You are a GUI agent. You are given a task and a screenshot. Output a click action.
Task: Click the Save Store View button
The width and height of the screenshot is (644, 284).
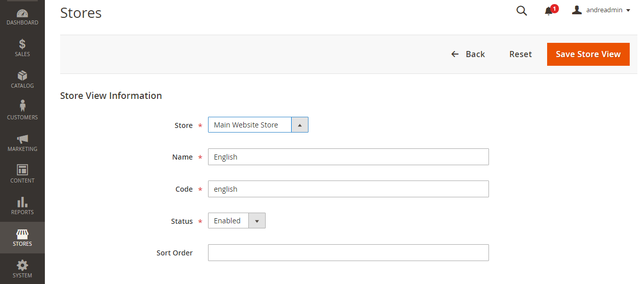pyautogui.click(x=588, y=54)
